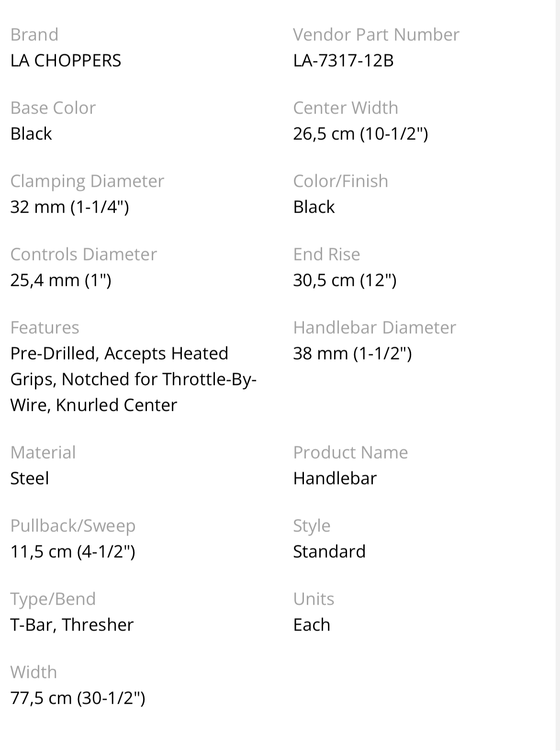Select the Clamping Diameter value 32 mm
The width and height of the screenshot is (560, 751).
69,207
